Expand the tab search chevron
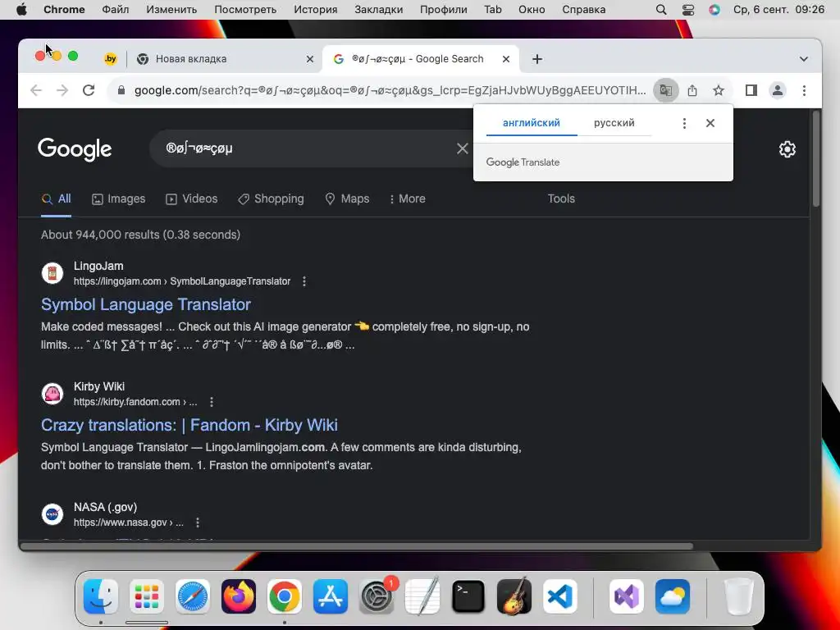This screenshot has width=840, height=630. pos(804,59)
